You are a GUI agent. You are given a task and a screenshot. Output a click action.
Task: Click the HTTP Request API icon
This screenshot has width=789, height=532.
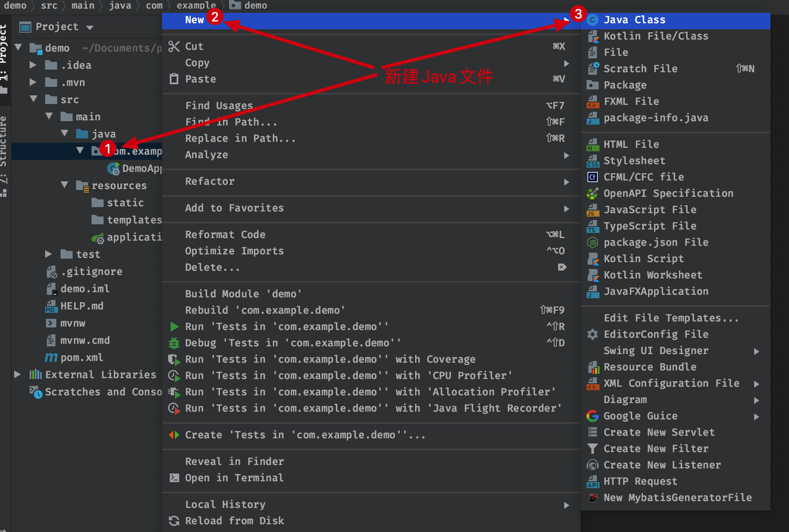[x=593, y=481]
